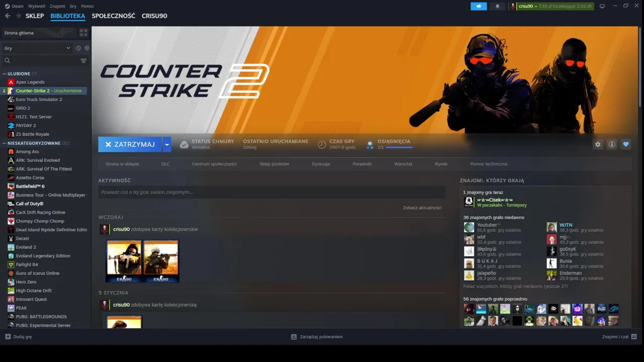Open Friends and chat icon
Screen dimensions: 644x362
click(634, 337)
